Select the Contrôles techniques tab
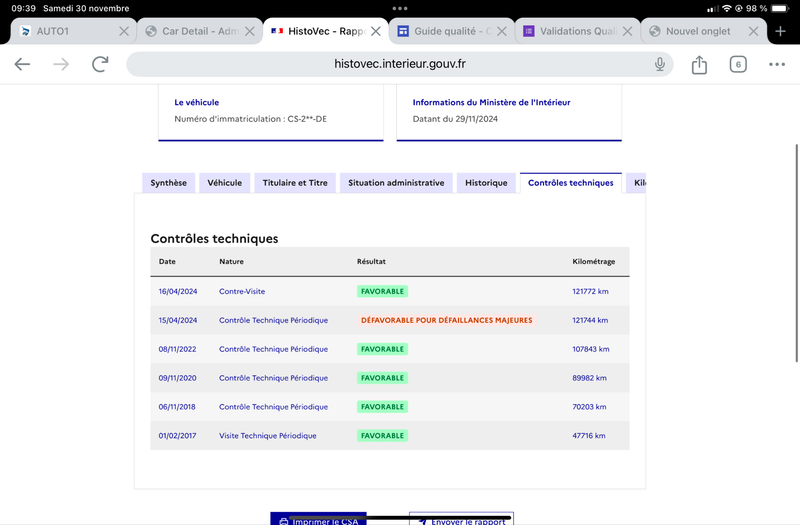This screenshot has width=800, height=525. (x=570, y=183)
